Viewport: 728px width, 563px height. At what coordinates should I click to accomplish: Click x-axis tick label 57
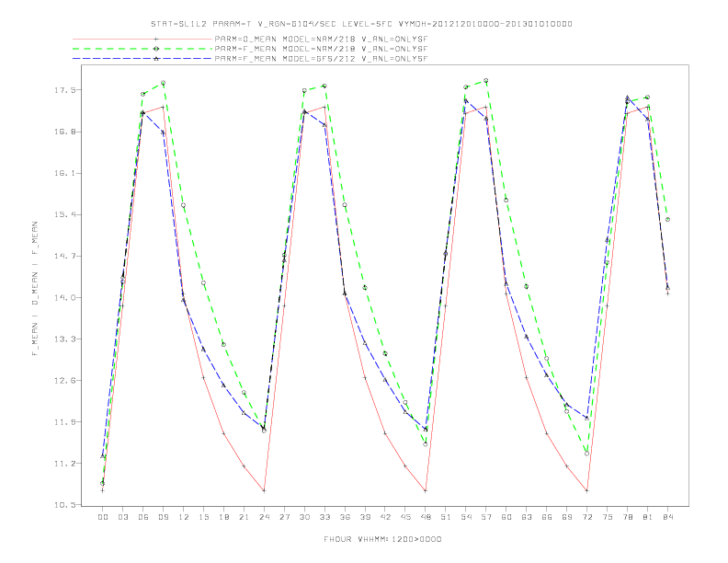coord(486,517)
